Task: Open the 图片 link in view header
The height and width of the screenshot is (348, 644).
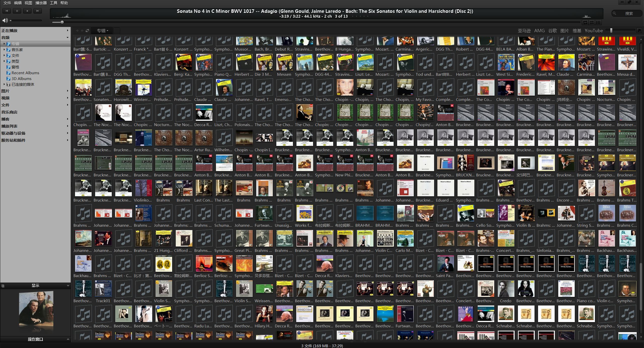Action: tap(565, 31)
